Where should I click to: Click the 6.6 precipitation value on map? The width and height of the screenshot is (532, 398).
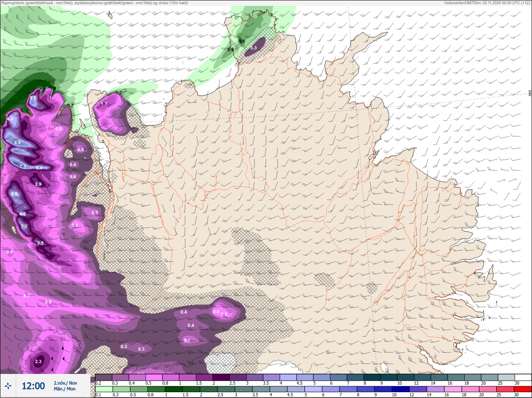click(x=17, y=142)
